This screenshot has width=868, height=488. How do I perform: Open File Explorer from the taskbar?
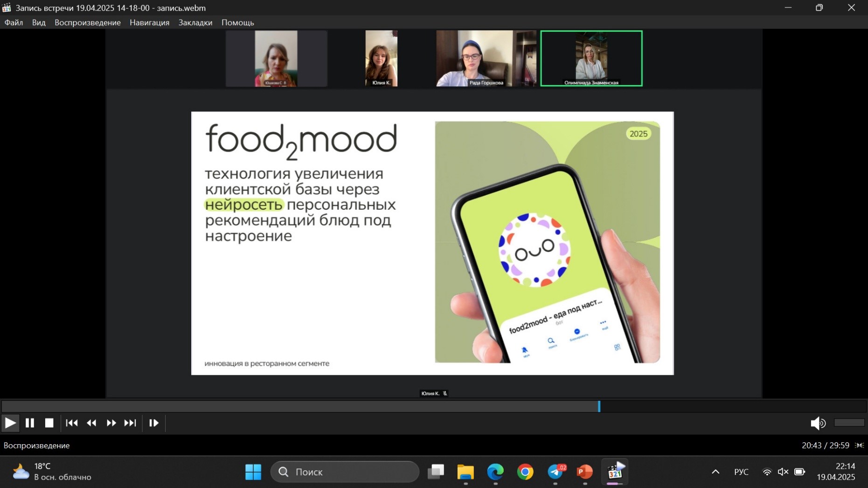(465, 472)
